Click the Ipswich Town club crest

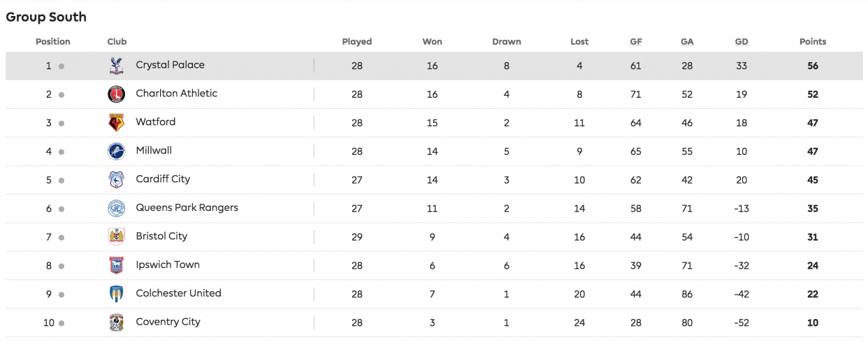(x=116, y=266)
